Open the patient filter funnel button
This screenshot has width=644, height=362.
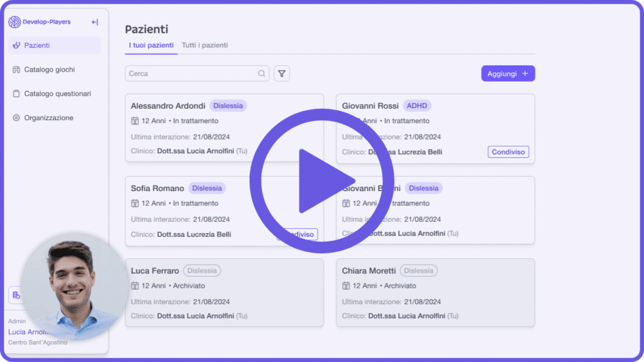click(x=282, y=74)
